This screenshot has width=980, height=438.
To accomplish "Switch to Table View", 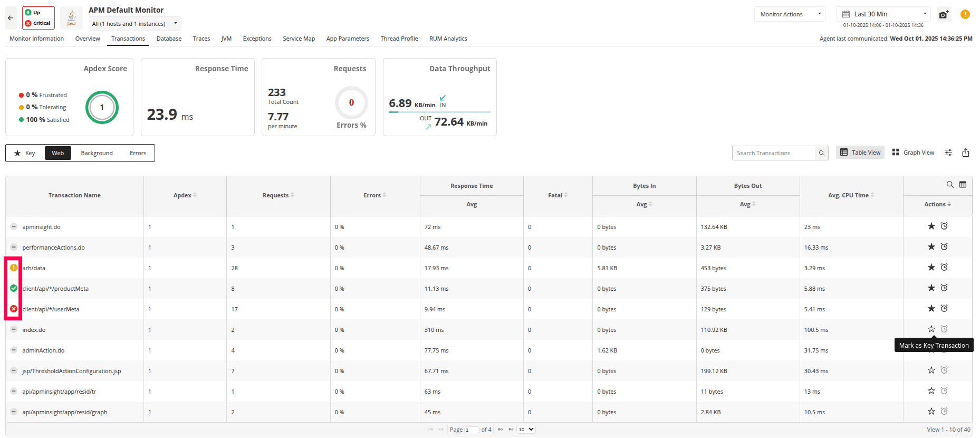I will pyautogui.click(x=860, y=153).
